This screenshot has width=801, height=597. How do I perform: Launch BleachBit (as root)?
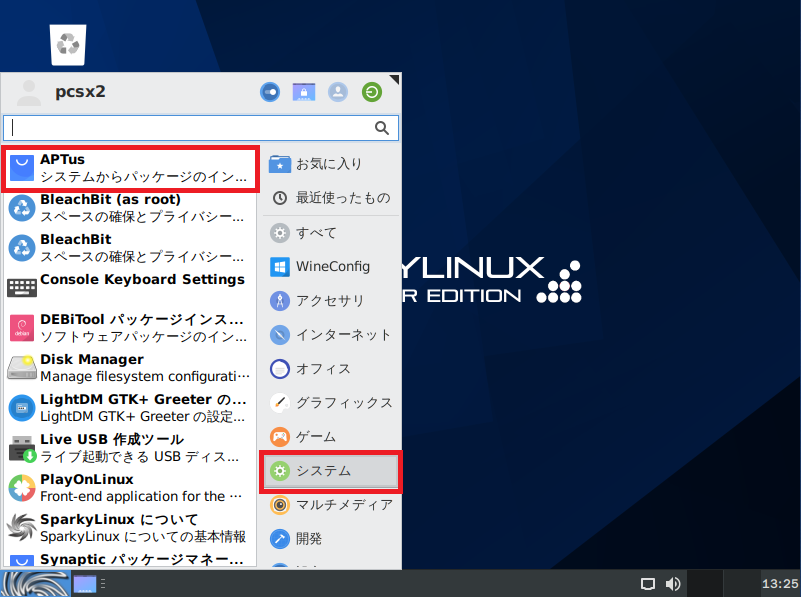(130, 208)
